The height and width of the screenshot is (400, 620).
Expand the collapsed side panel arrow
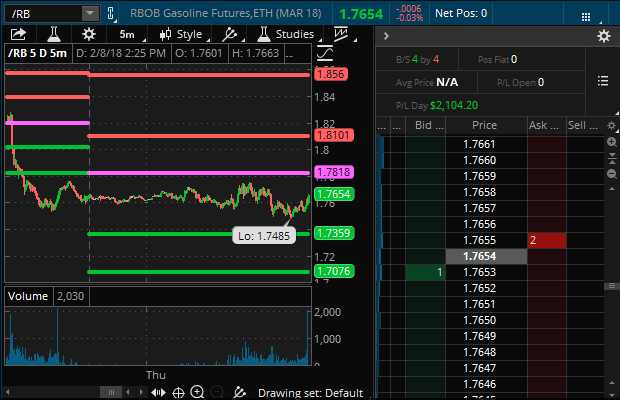[x=384, y=36]
